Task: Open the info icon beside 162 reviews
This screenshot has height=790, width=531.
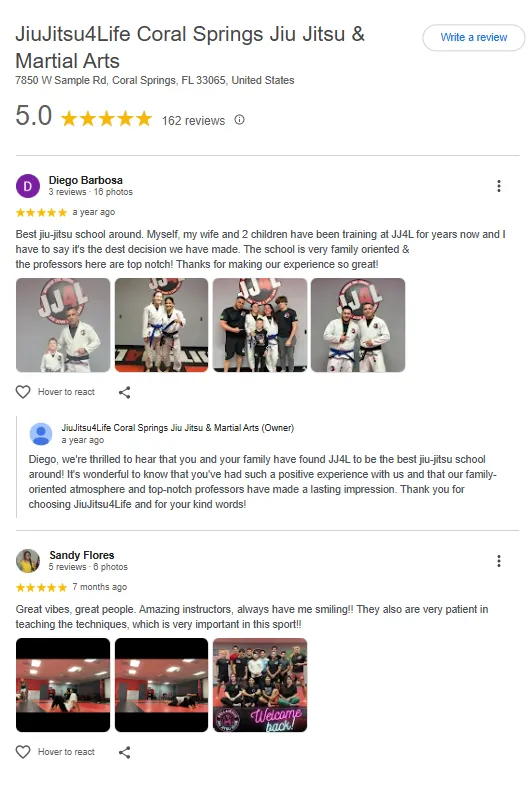Action: tap(239, 120)
